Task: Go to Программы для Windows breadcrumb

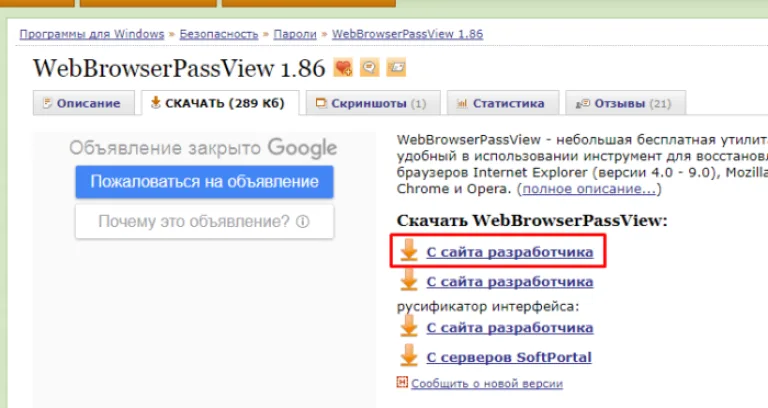Action: click(92, 34)
